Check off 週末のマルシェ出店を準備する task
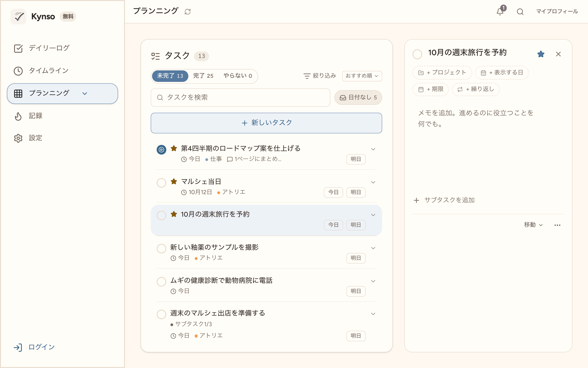Screen dimensions: 588x368 point(161,314)
